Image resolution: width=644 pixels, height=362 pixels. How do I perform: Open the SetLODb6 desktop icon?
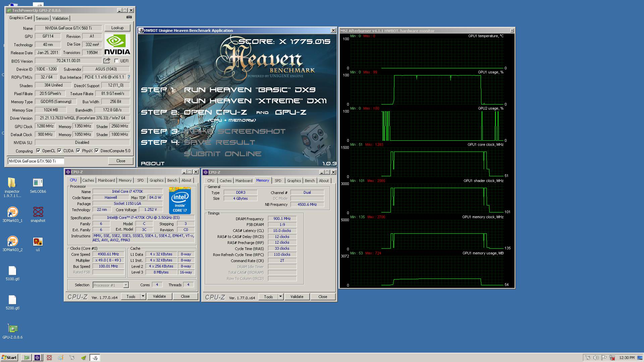(x=38, y=185)
